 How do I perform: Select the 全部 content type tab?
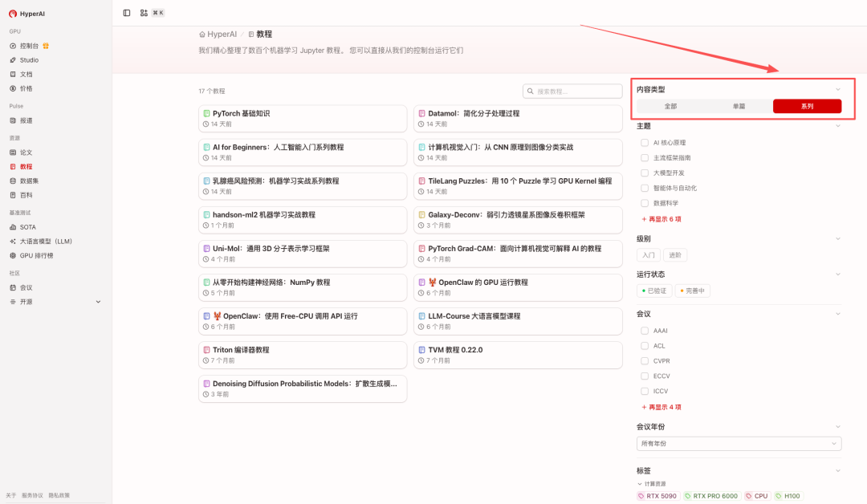(x=670, y=106)
